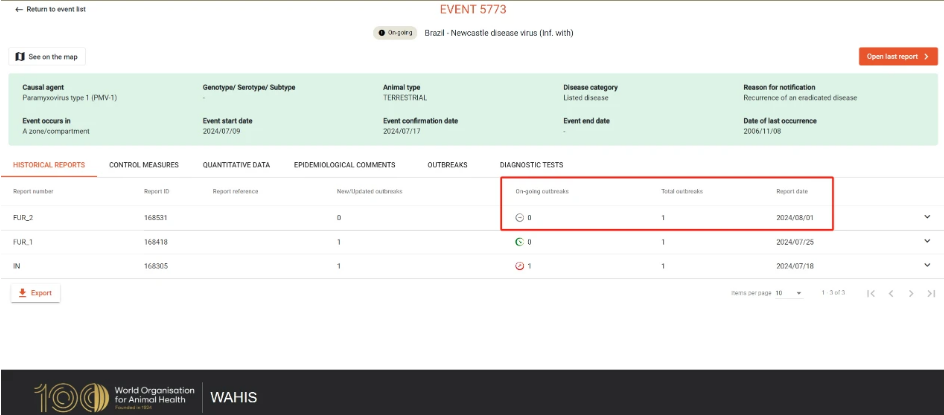Screen dimensions: 944x415
Task: Open the Quantitative Data tab
Action: 236,164
